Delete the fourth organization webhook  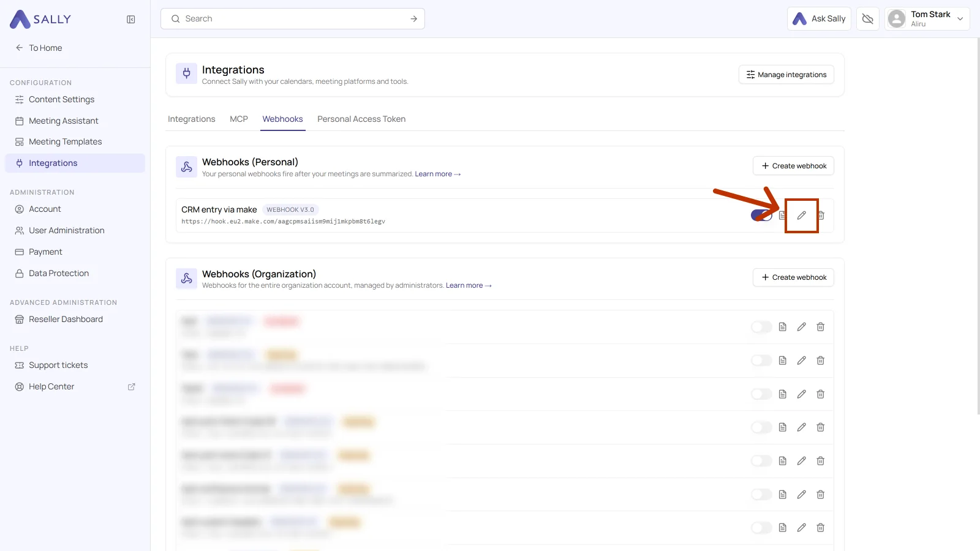click(821, 427)
